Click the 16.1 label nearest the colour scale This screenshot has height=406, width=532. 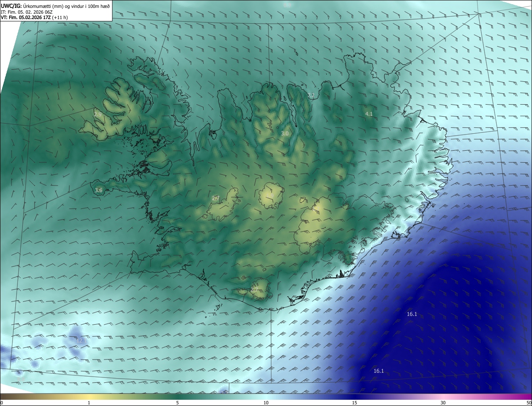(x=379, y=371)
